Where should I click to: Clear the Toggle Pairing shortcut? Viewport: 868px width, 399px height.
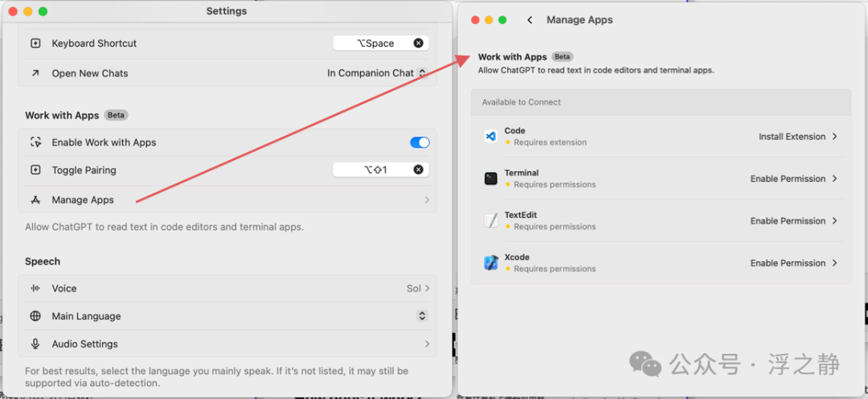(419, 170)
